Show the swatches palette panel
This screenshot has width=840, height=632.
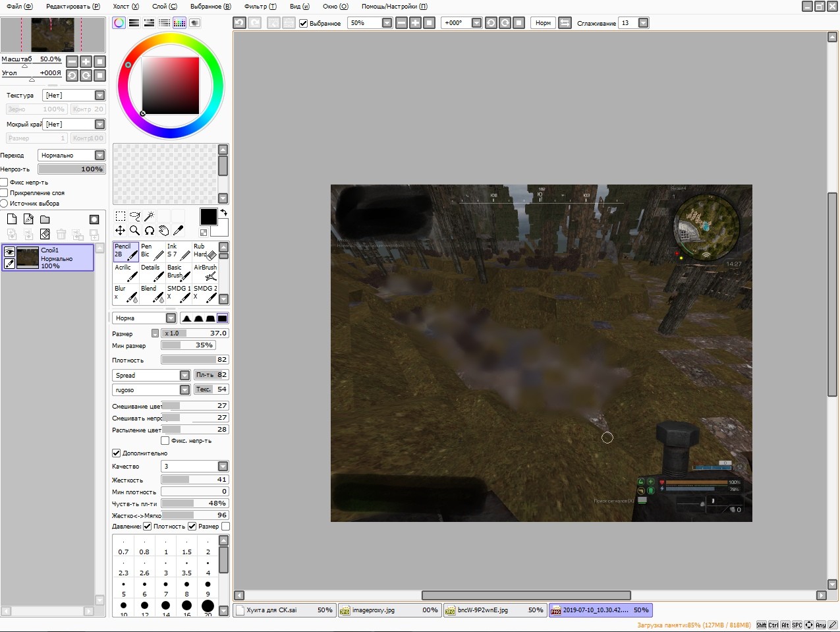tap(179, 22)
